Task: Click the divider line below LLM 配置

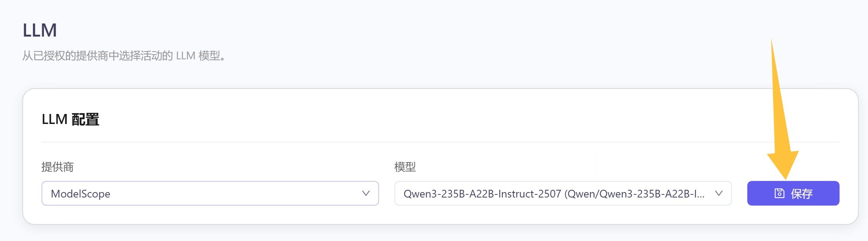Action: click(440, 142)
